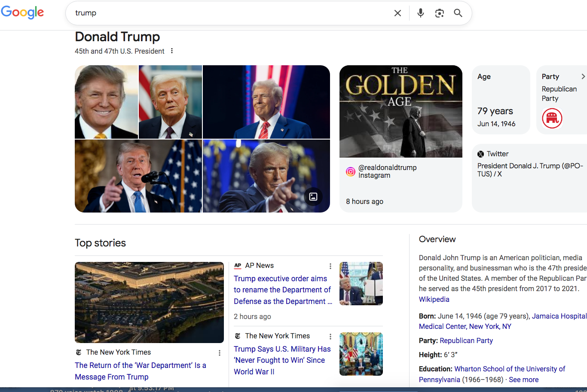Open the photo with the red striped tie

click(x=266, y=102)
